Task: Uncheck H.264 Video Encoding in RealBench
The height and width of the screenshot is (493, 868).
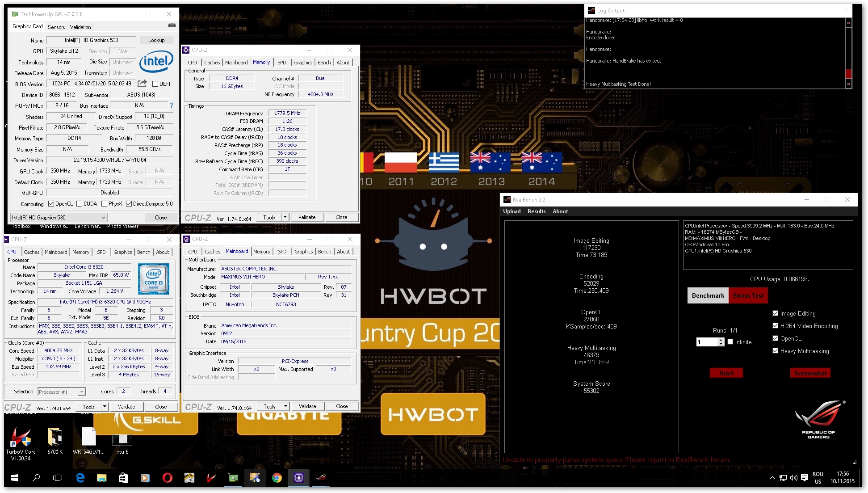Action: [776, 326]
